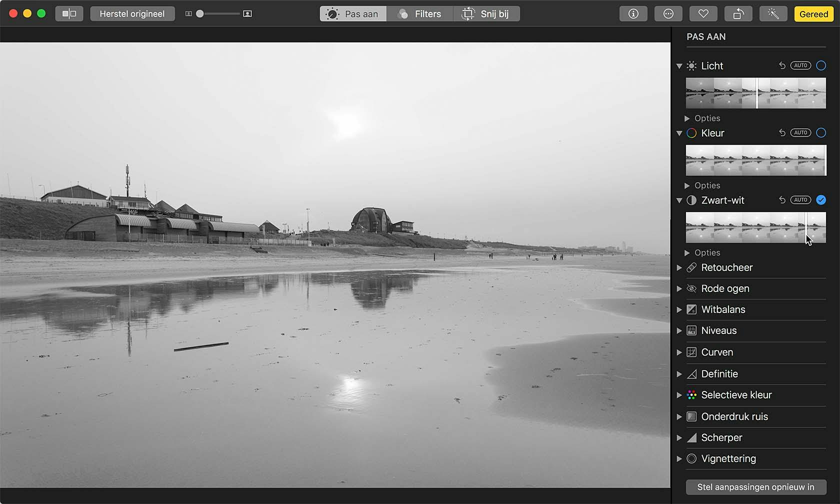Click the Licht thumbnail strip slider
The height and width of the screenshot is (504, 840).
[756, 93]
